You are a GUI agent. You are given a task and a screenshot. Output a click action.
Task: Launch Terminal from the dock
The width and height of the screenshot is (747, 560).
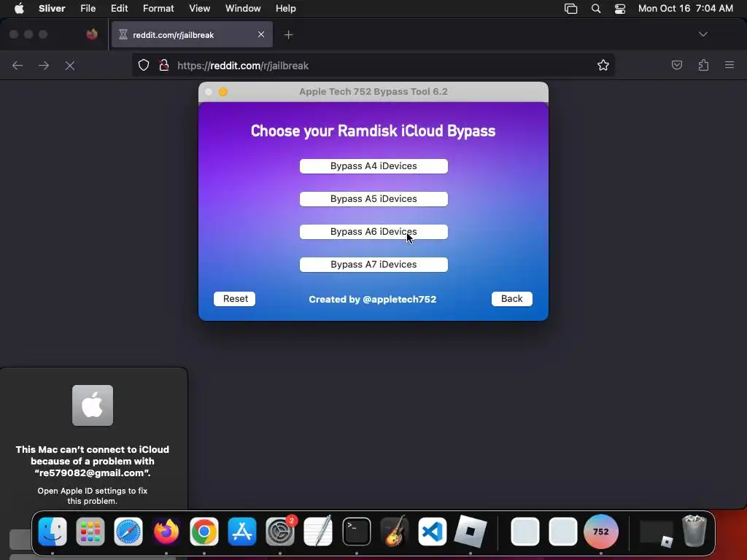click(356, 532)
